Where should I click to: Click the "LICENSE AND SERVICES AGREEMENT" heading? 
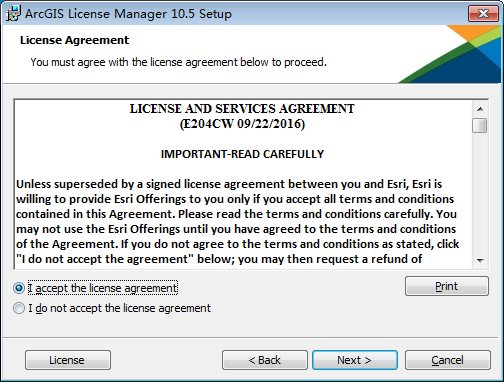click(242, 109)
